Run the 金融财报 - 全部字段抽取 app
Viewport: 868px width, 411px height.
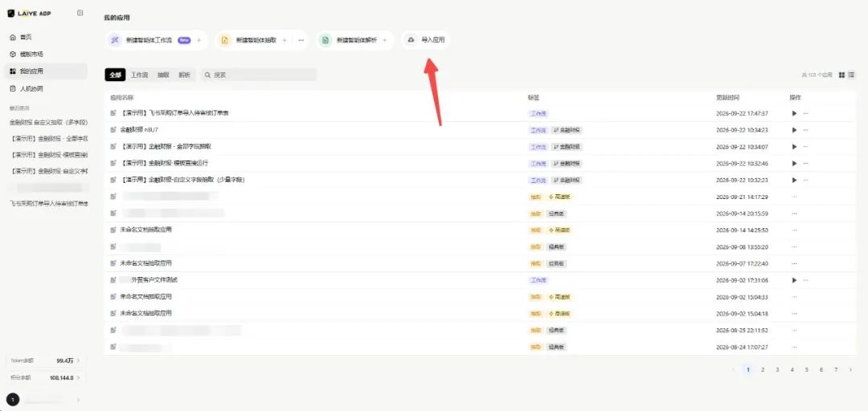(x=794, y=147)
